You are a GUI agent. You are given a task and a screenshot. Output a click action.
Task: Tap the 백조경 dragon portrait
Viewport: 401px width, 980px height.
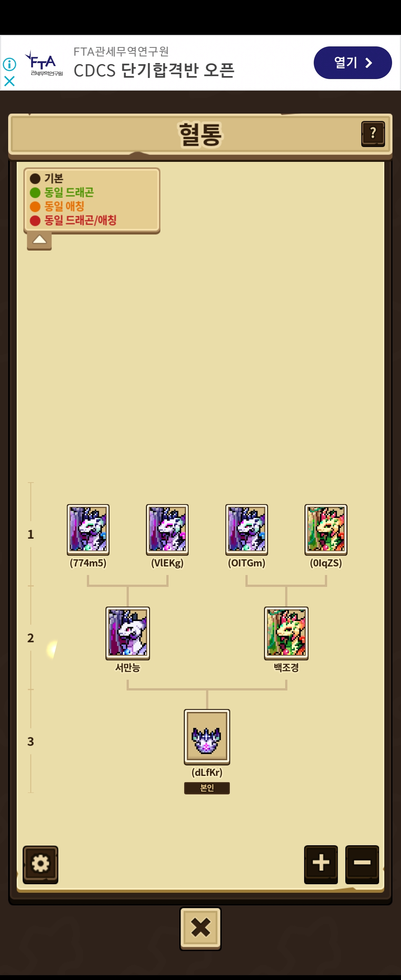[286, 633]
